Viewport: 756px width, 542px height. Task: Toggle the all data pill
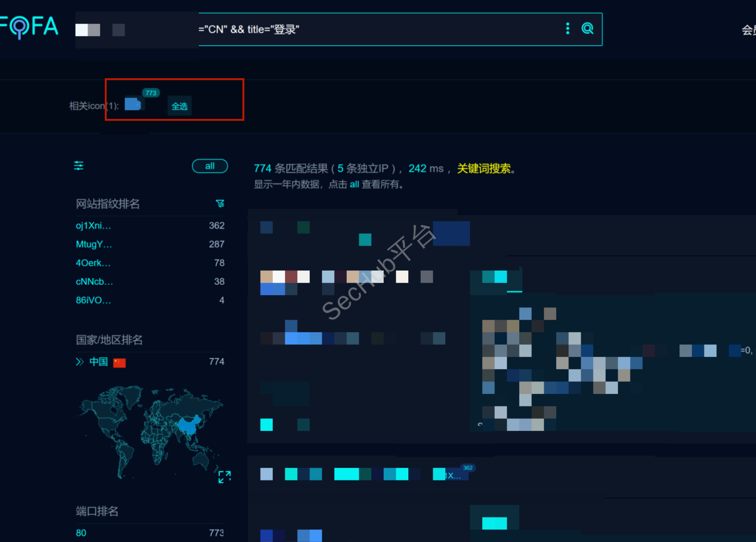[x=210, y=166]
